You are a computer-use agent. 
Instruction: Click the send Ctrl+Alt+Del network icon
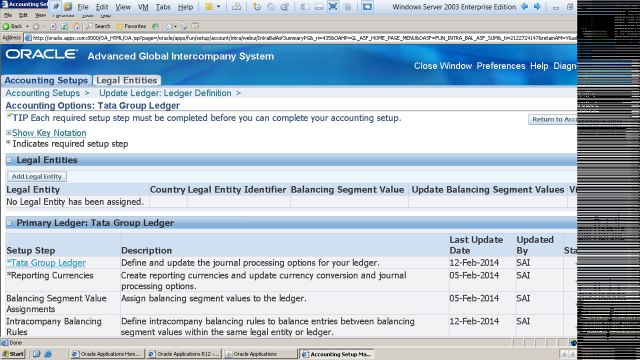(x=236, y=7)
